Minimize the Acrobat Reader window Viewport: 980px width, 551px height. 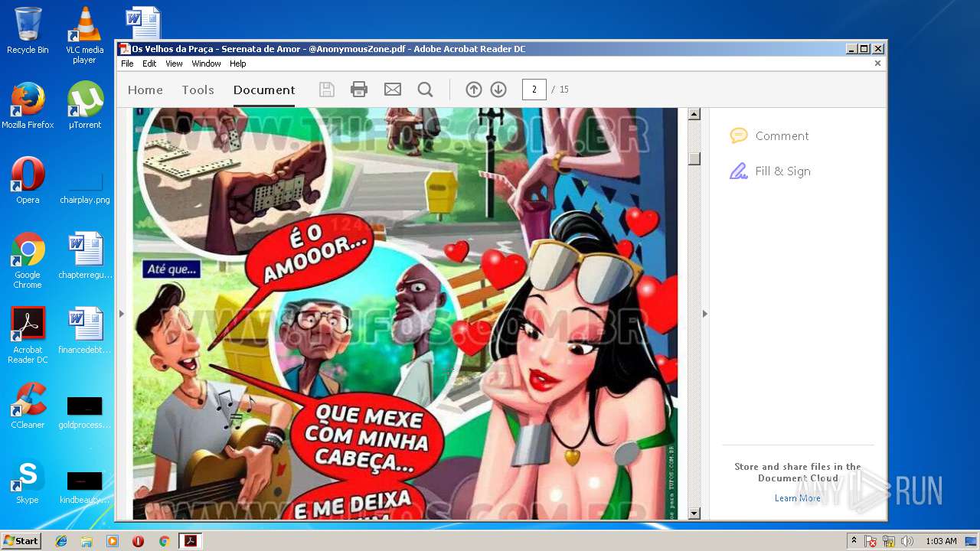tap(851, 49)
